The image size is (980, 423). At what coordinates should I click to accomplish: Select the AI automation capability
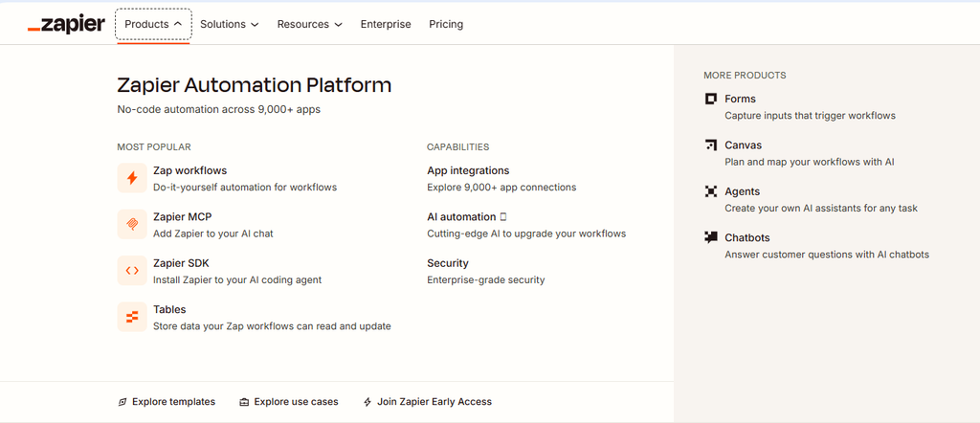pyautogui.click(x=461, y=217)
